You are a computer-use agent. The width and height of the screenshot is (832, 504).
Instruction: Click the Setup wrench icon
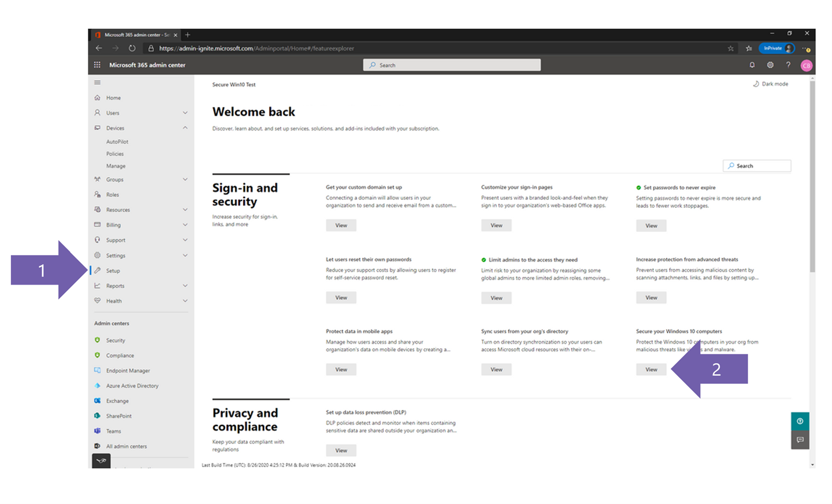click(97, 270)
